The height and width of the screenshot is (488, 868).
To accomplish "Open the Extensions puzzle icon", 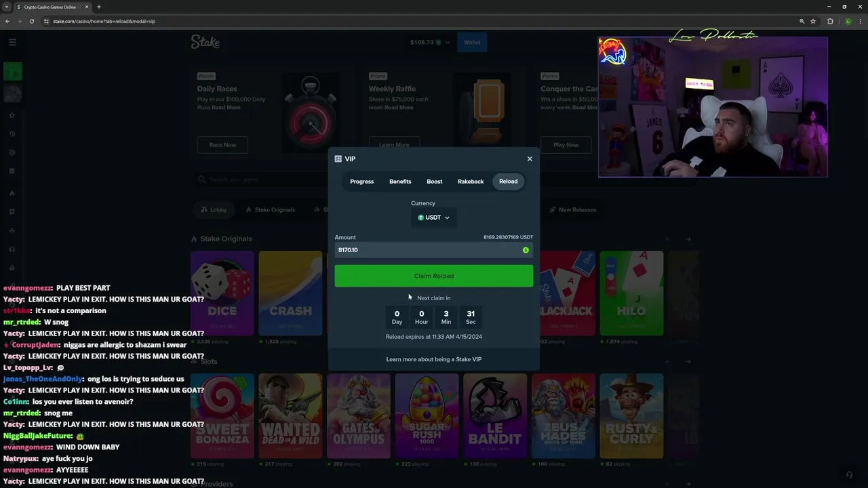I will pos(830,21).
